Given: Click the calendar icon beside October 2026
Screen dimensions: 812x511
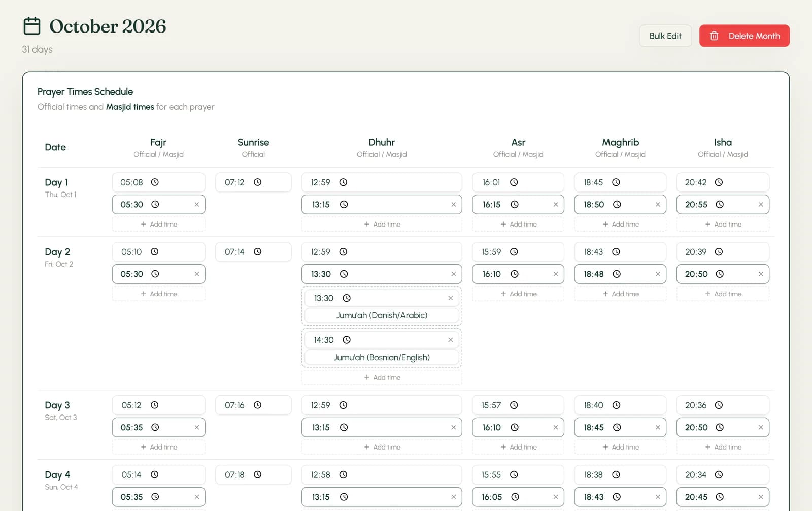Looking at the screenshot, I should click(32, 26).
